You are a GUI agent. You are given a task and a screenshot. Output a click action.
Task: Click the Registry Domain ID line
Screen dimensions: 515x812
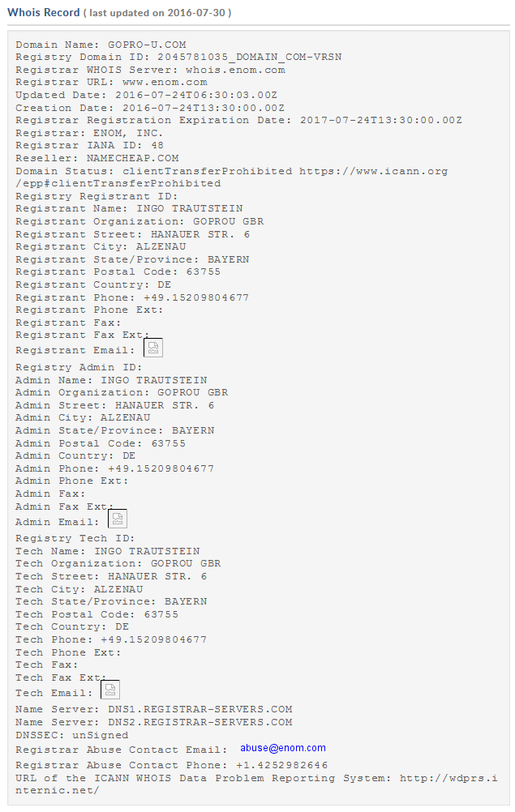click(178, 57)
